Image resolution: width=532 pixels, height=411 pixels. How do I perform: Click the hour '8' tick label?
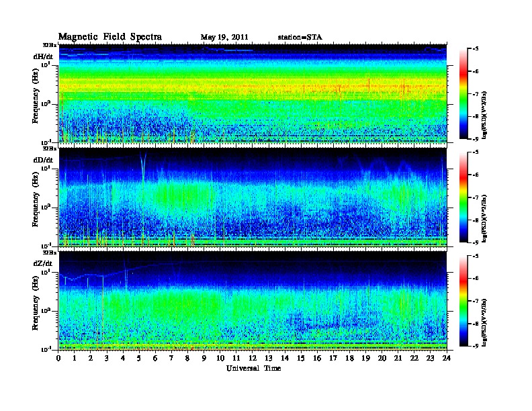click(x=187, y=358)
